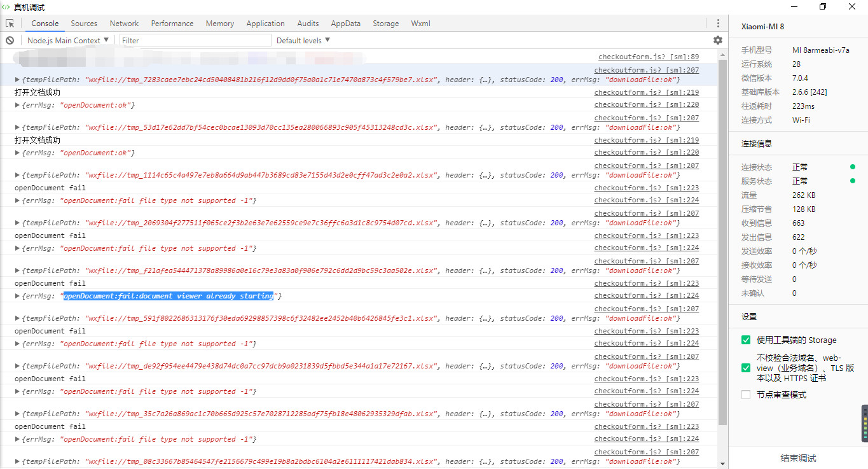Viewport: 868px width, 469px height.
Task: Expand the object with tmp_08c33667 tempFilePath
Action: coord(18,462)
